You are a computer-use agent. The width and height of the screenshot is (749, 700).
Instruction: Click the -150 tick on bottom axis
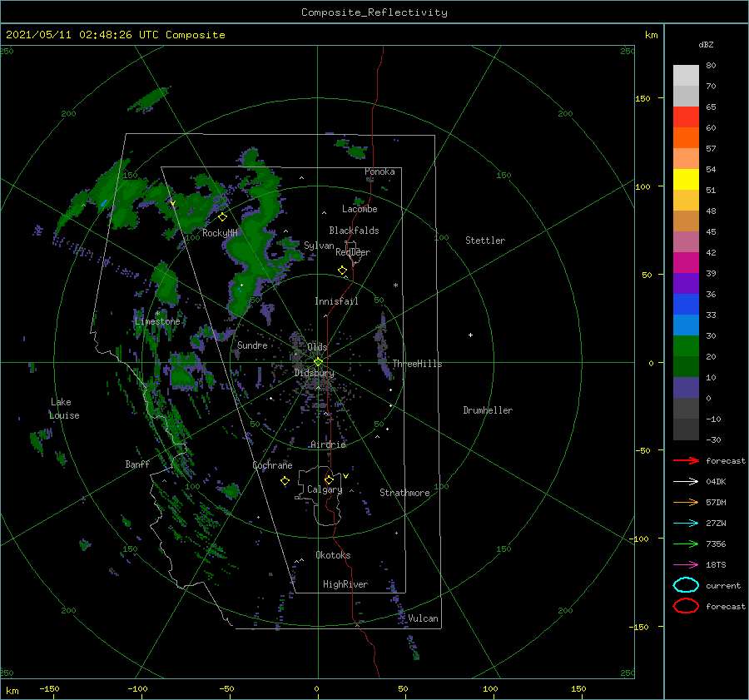click(49, 688)
